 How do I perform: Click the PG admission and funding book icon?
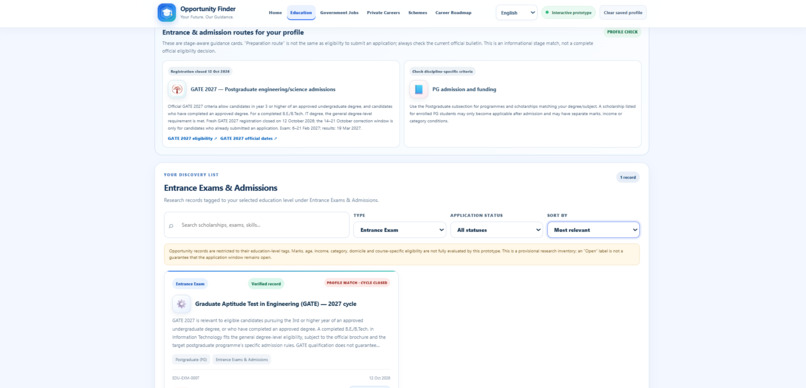point(418,89)
